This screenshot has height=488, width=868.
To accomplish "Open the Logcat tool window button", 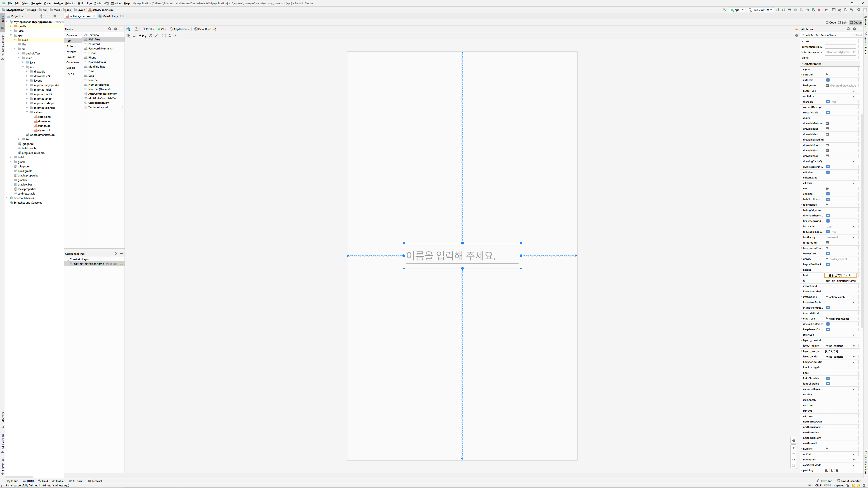I will [76, 481].
